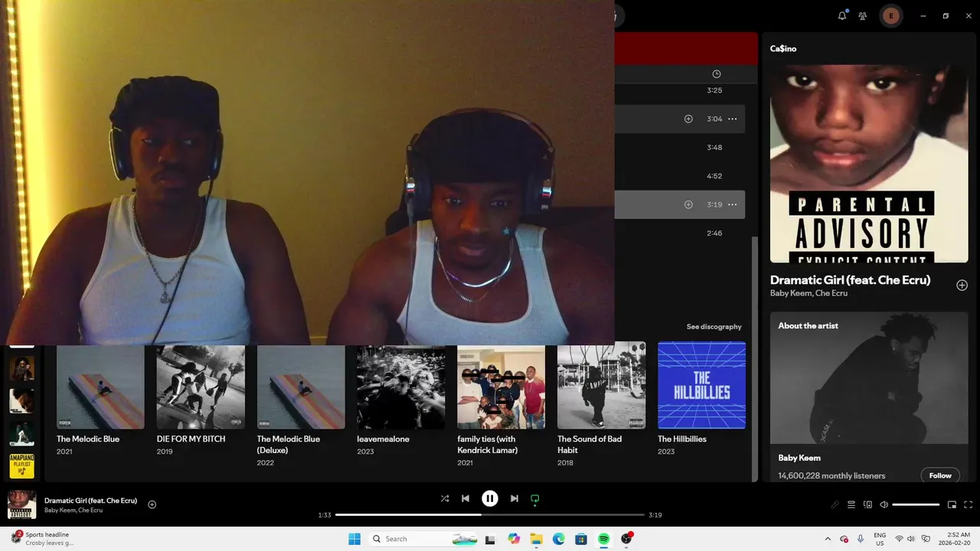Open Microsoft Store from the taskbar
Image resolution: width=980 pixels, height=551 pixels.
click(581, 539)
